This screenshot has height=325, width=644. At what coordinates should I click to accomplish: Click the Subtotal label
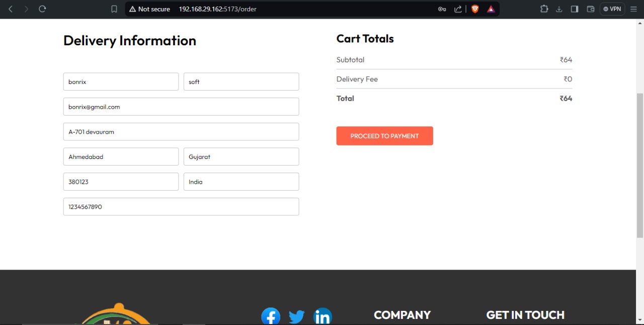351,60
